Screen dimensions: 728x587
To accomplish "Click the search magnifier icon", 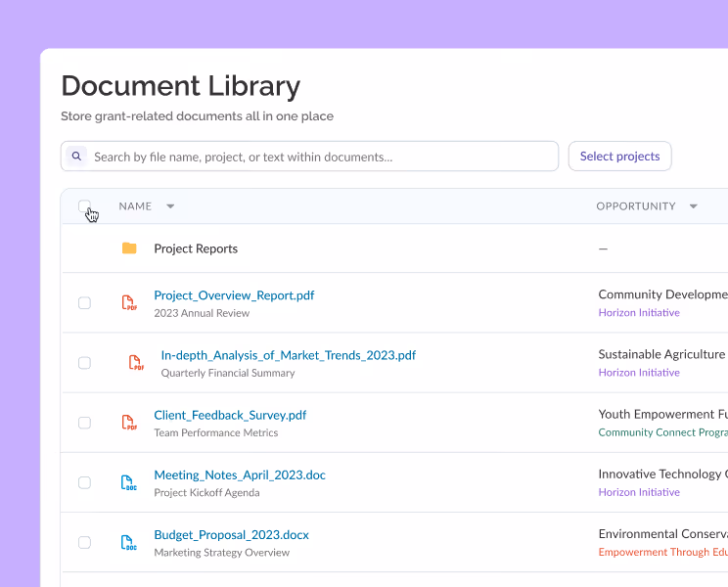I will click(x=76, y=157).
